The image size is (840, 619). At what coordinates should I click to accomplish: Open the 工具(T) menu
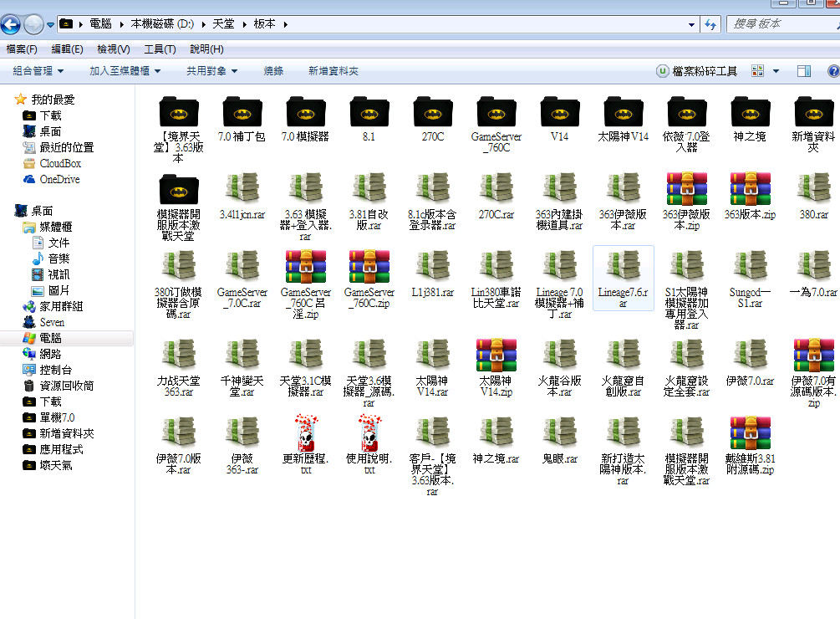click(160, 49)
